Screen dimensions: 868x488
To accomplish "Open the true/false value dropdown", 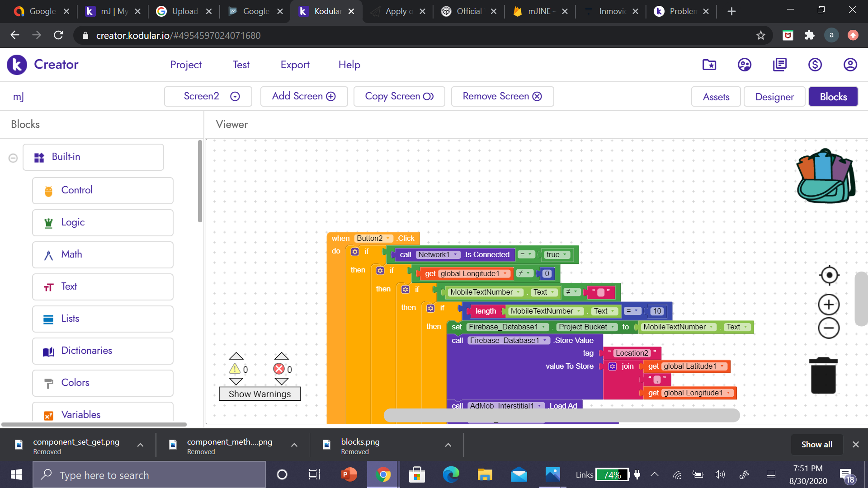I will coord(557,255).
